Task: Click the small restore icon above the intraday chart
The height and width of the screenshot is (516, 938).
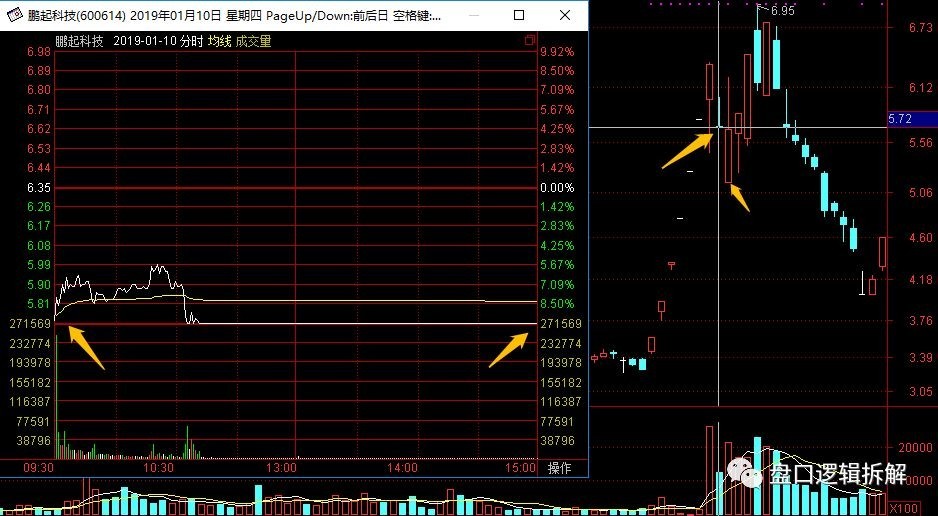Action: click(x=530, y=41)
